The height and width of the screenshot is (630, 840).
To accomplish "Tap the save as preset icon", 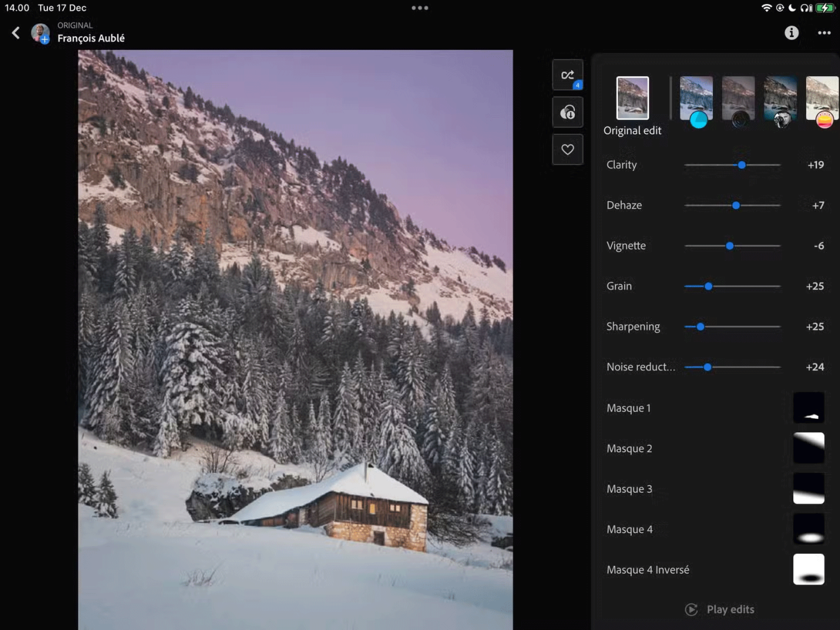I will (x=567, y=112).
